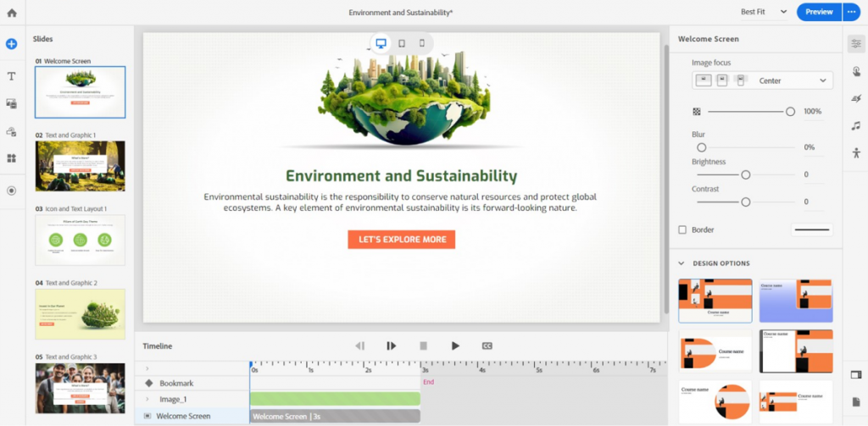This screenshot has width=868, height=426.
Task: Click the blue Add slide plus icon
Action: [x=12, y=44]
